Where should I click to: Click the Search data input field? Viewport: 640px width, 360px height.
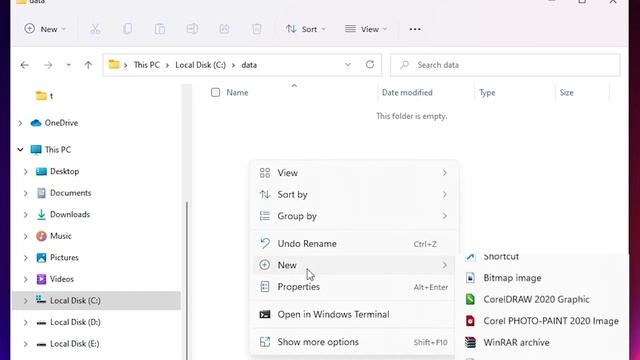(x=505, y=65)
